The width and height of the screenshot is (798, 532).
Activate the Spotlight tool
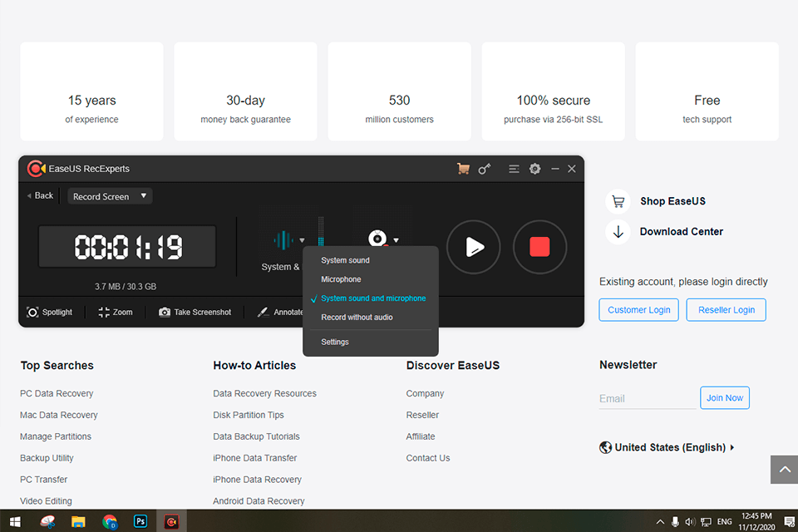[x=49, y=312]
